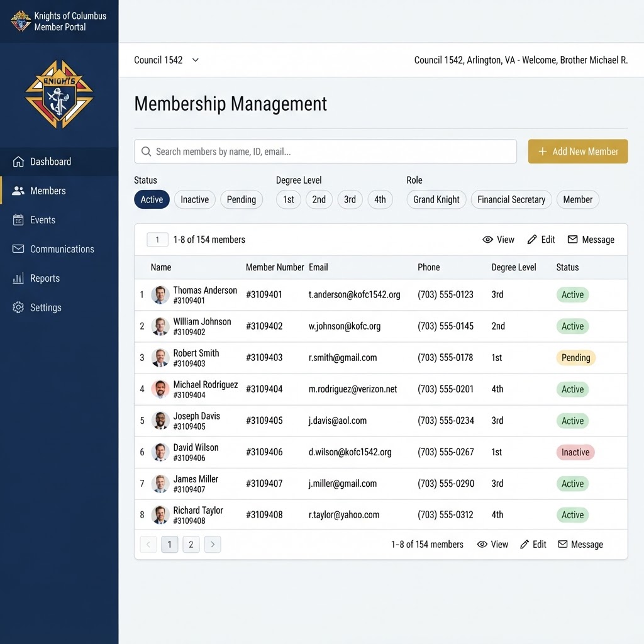Viewport: 644px width, 644px height.
Task: Open Dashboard from sidebar home icon
Action: [18, 162]
